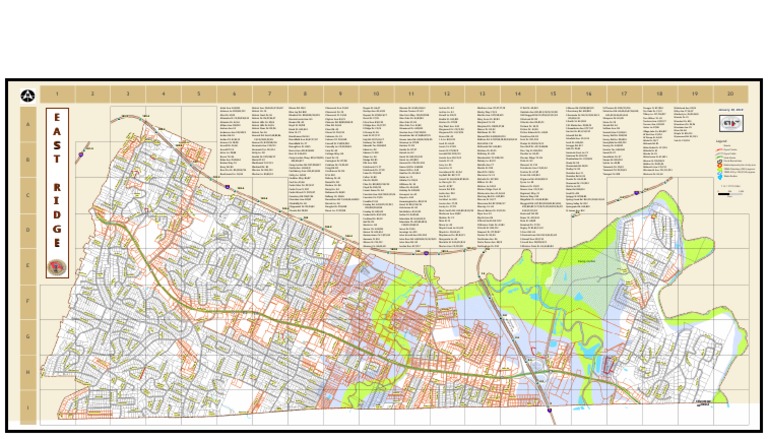Select grid column header 1
Image resolution: width=768 pixels, height=439 pixels.
pos(57,94)
